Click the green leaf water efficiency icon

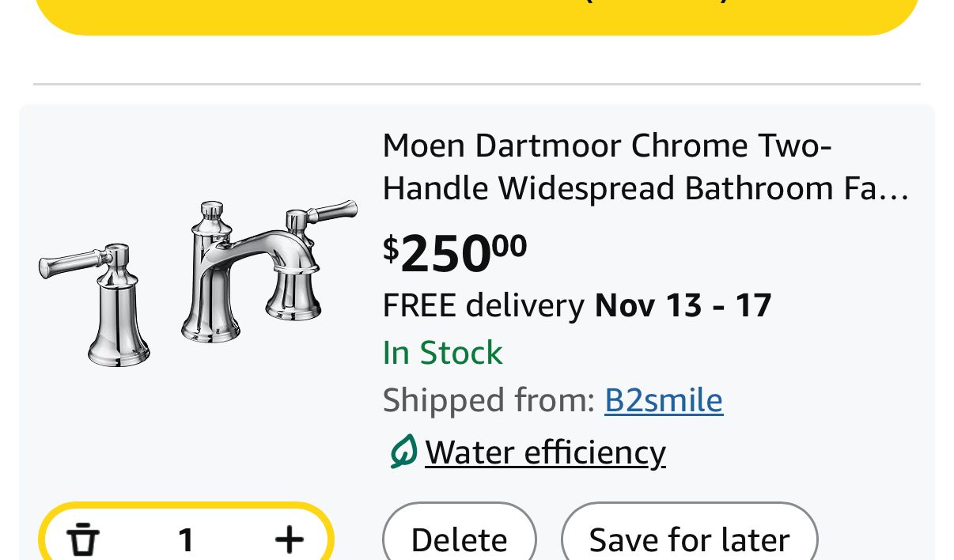[402, 452]
